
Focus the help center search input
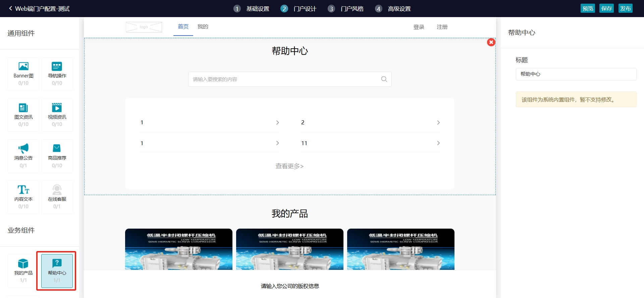290,79
